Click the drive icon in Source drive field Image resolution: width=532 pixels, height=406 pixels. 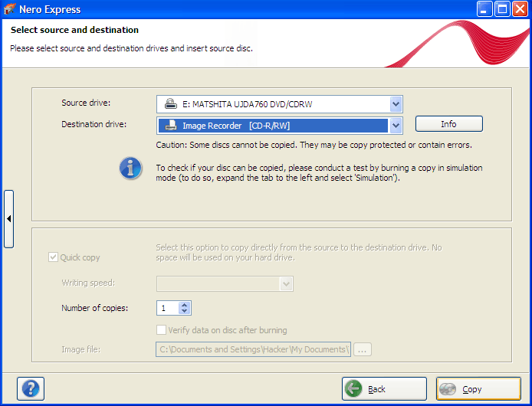click(x=171, y=103)
